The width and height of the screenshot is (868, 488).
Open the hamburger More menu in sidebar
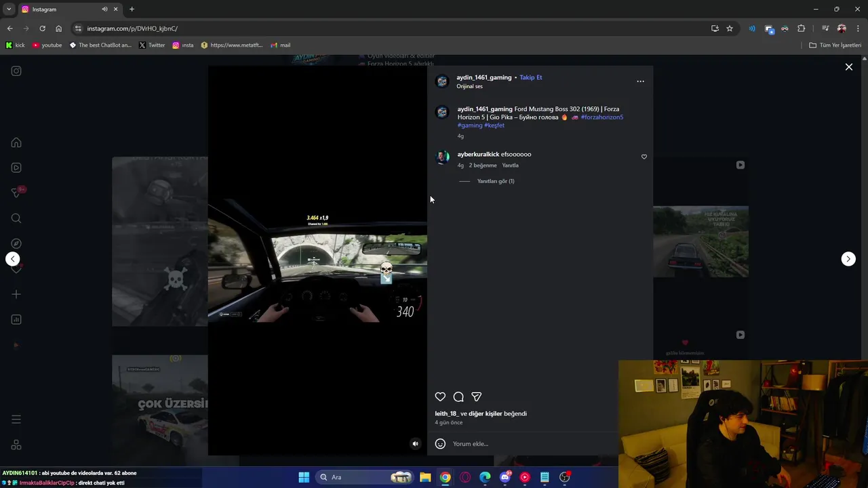tap(16, 420)
